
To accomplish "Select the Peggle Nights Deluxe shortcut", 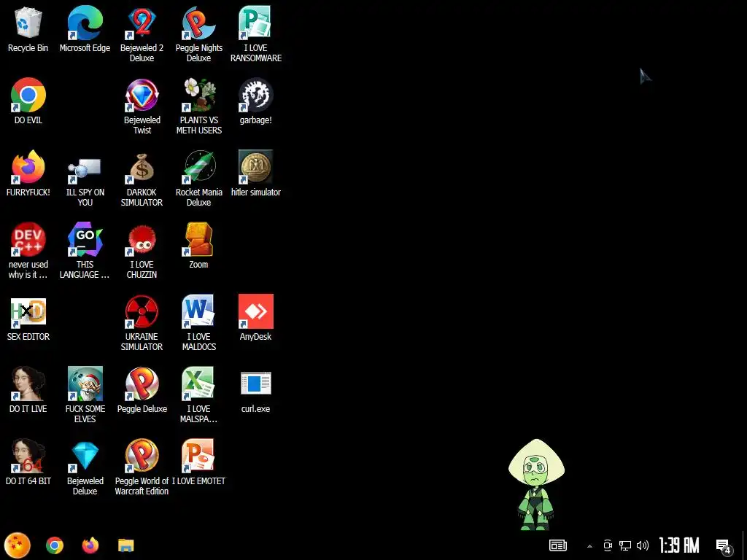I will (198, 35).
